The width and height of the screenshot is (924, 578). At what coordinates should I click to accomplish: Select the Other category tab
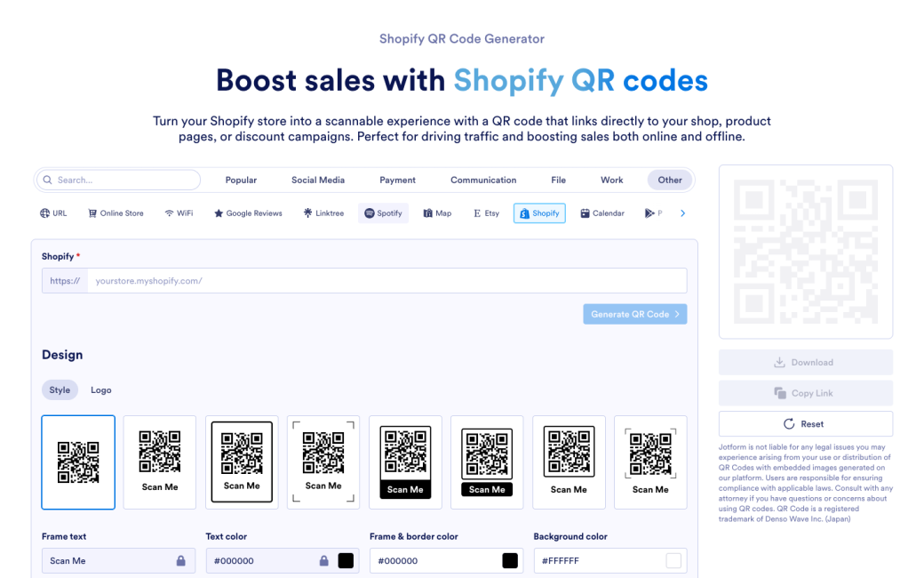670,180
